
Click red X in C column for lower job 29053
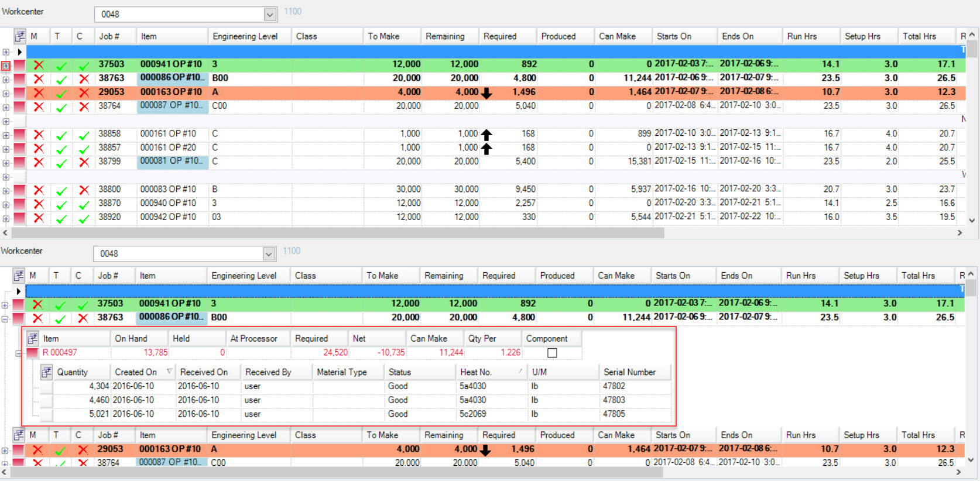83,449
